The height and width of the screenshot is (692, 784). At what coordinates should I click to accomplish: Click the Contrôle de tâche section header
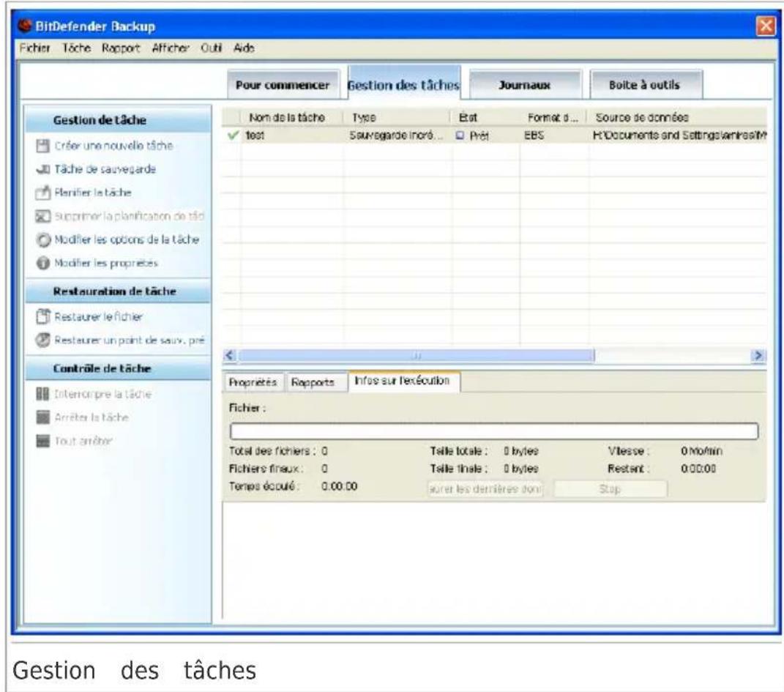(x=118, y=368)
